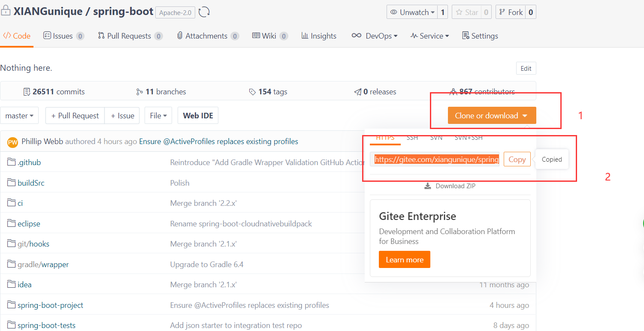Viewport: 644px width, 331px height.
Task: Click the Download ZIP link
Action: pos(450,186)
